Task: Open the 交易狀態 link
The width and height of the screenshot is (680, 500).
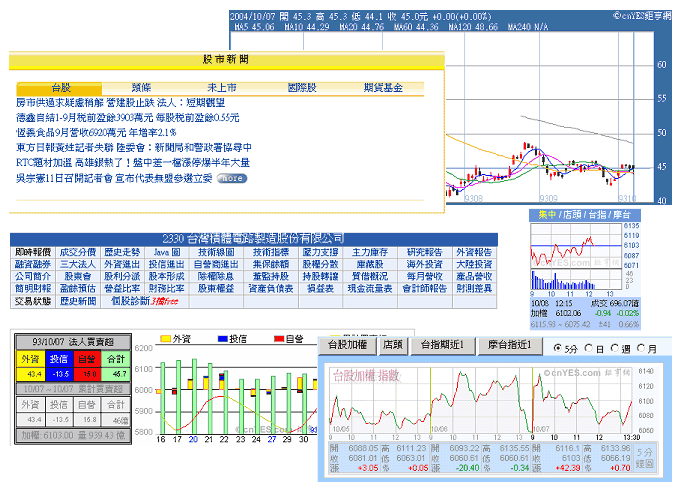Action: point(33,301)
